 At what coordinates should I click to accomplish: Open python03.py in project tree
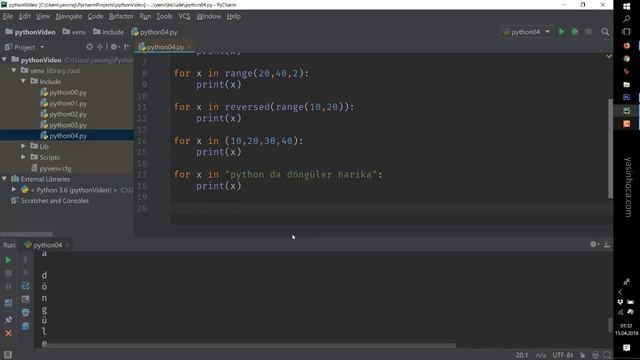pyautogui.click(x=68, y=125)
